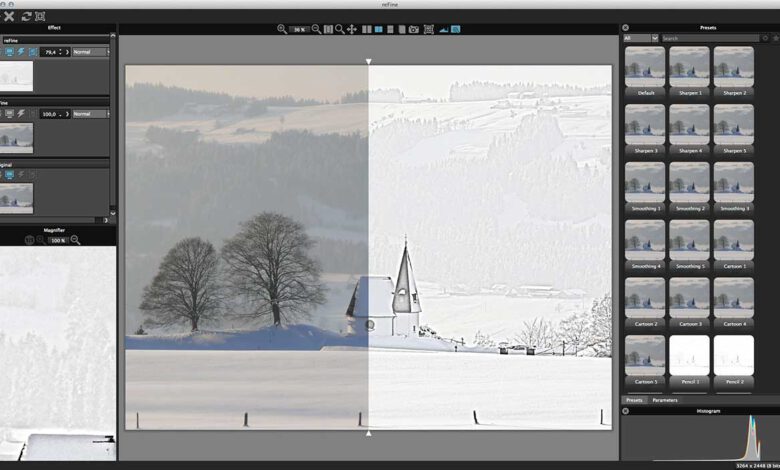
Task: Down arrow of the Effect panel scrollbar
Action: click(x=113, y=213)
